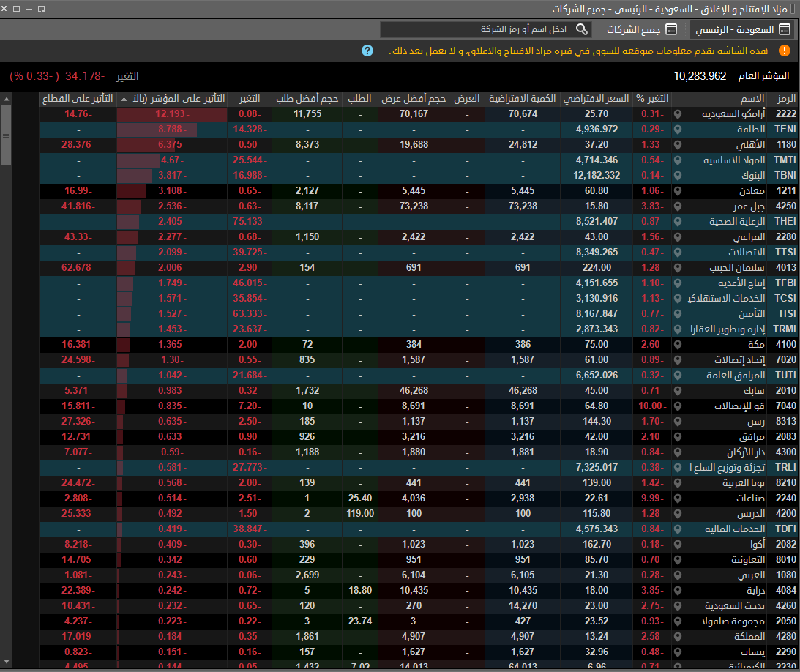
Task: Sort by the السعر الافتراضي column header
Action: coord(597,99)
